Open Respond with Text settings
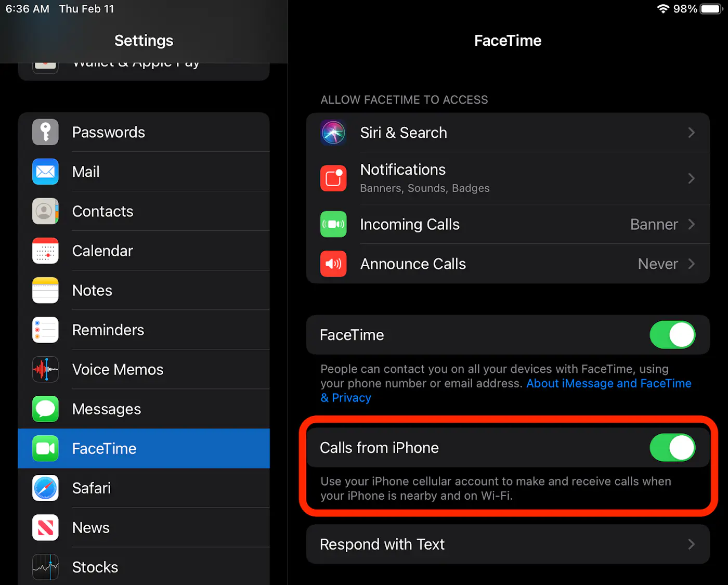Viewport: 728px width, 585px height. pos(508,544)
